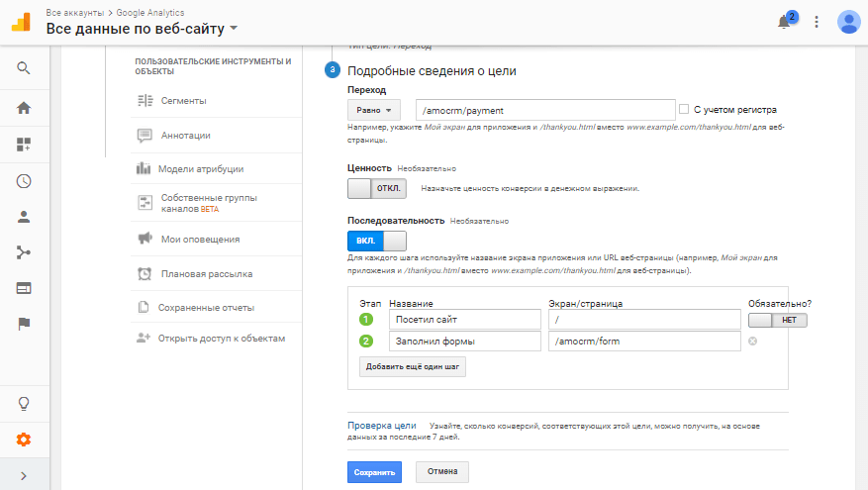Click the destination URL input field

[x=544, y=110]
